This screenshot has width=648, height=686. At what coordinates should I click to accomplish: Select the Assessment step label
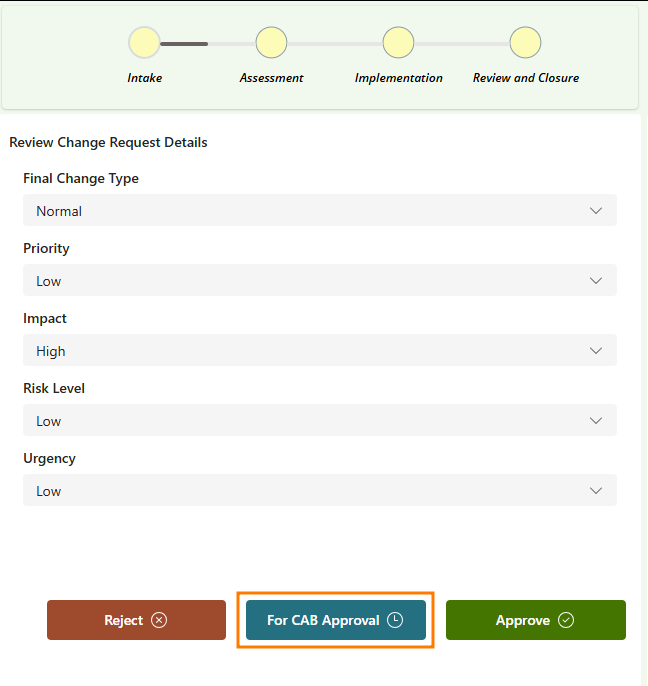(x=271, y=78)
